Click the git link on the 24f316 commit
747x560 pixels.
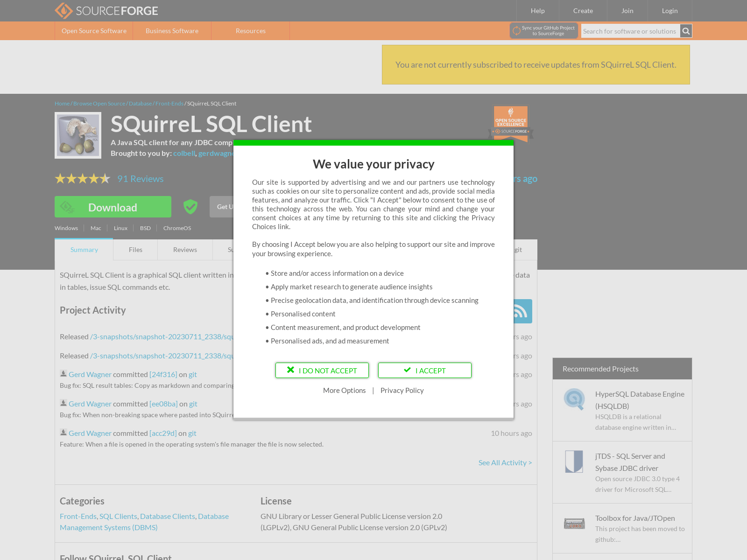click(193, 374)
